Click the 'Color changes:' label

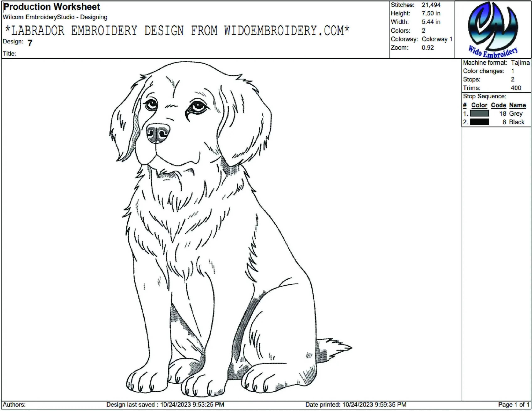pos(484,71)
